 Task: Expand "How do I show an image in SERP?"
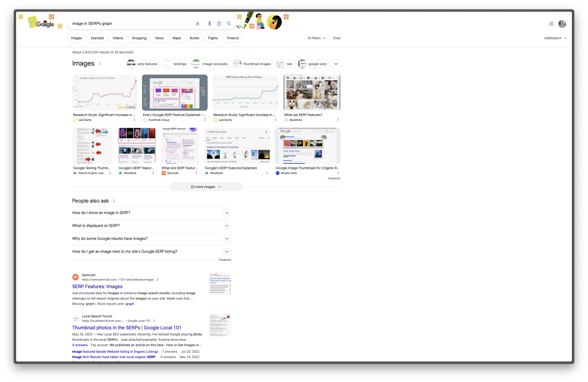(152, 213)
